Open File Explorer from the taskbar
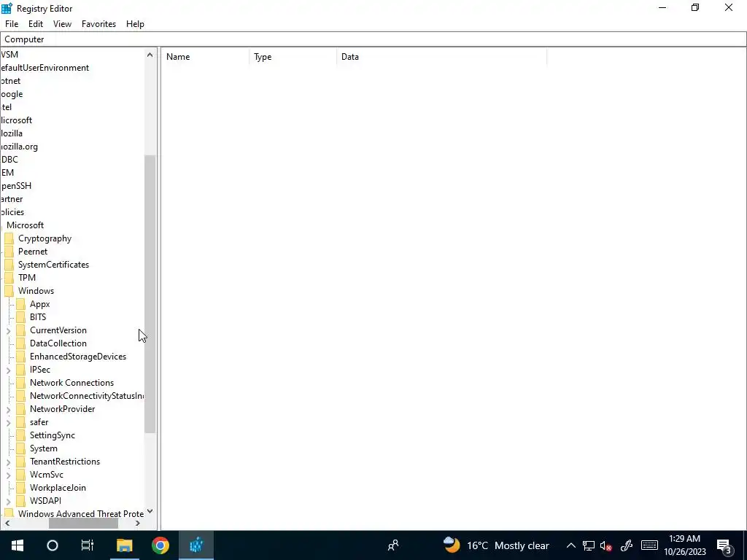The width and height of the screenshot is (747, 560). (x=124, y=545)
